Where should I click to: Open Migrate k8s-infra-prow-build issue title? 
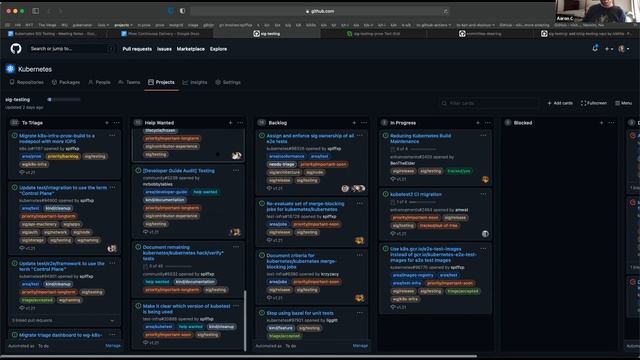(57, 138)
